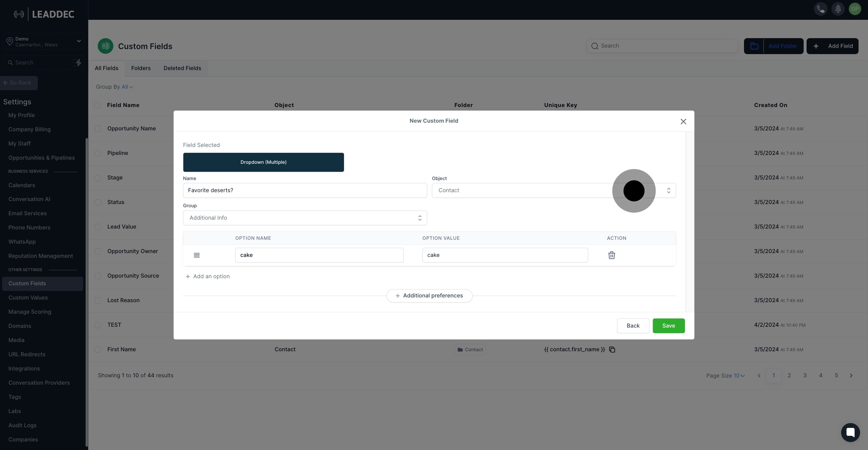Open the notifications bell icon
This screenshot has height=450, width=868.
838,9
